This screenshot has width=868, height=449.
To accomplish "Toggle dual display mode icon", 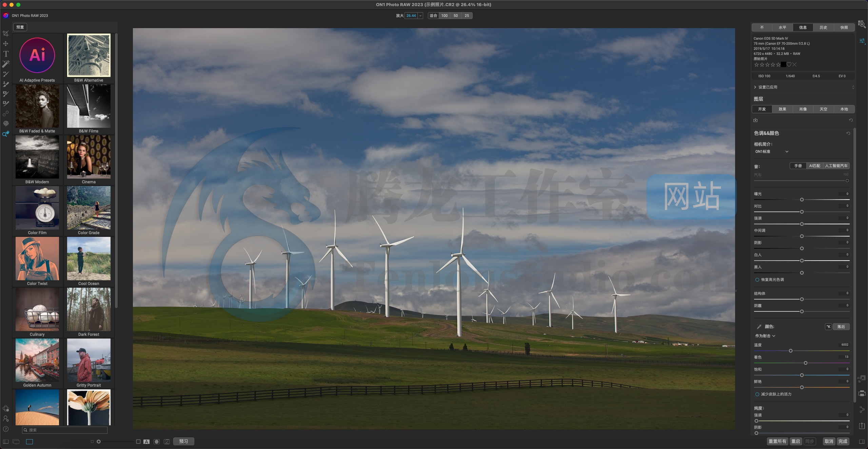I will click(x=16, y=442).
